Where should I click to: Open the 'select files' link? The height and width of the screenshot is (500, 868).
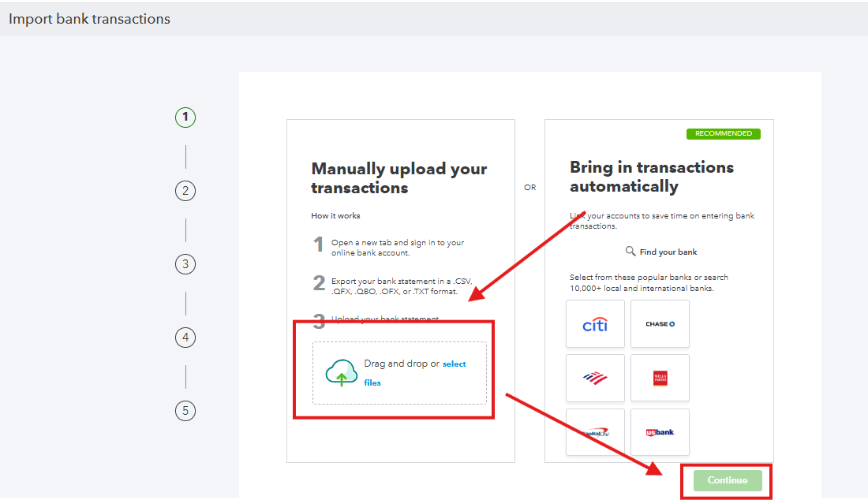pyautogui.click(x=454, y=364)
